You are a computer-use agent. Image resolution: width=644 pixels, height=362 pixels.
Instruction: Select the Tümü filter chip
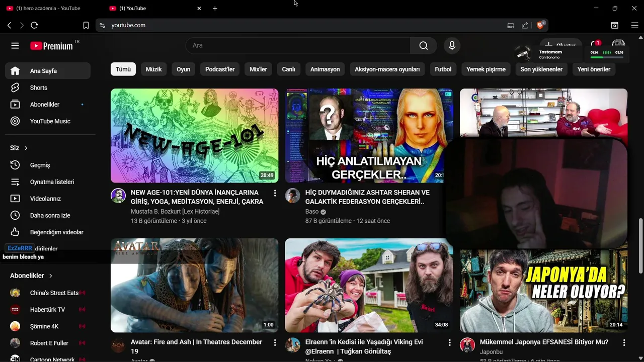click(x=123, y=69)
